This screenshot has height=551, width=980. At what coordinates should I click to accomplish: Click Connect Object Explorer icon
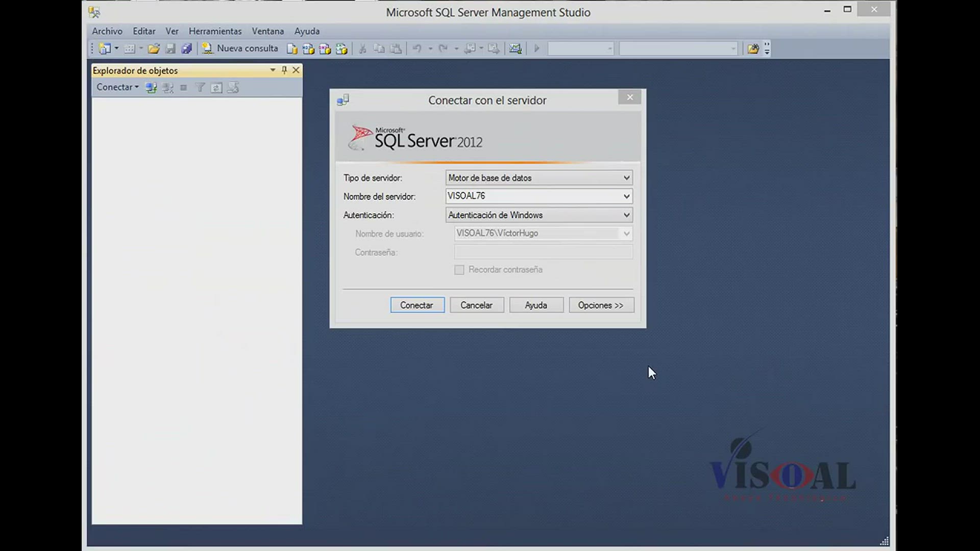tap(151, 88)
